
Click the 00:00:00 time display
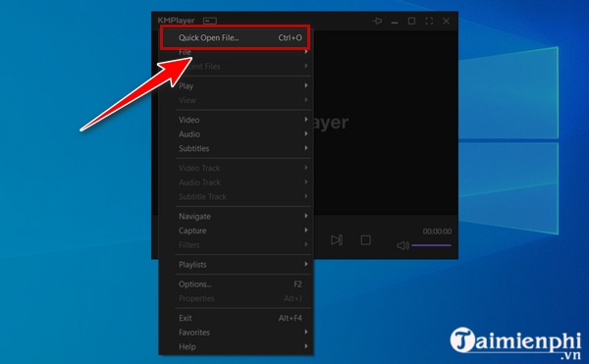[x=437, y=232]
